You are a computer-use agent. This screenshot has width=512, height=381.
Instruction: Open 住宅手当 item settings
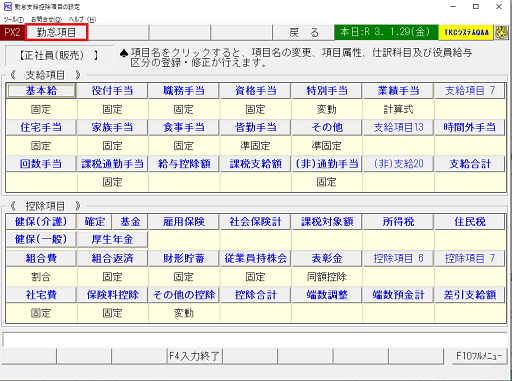click(x=41, y=127)
